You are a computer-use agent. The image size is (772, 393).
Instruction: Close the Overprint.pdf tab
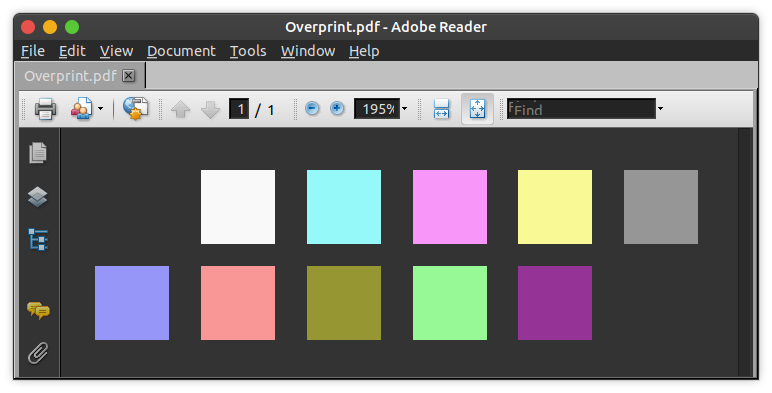[x=129, y=76]
